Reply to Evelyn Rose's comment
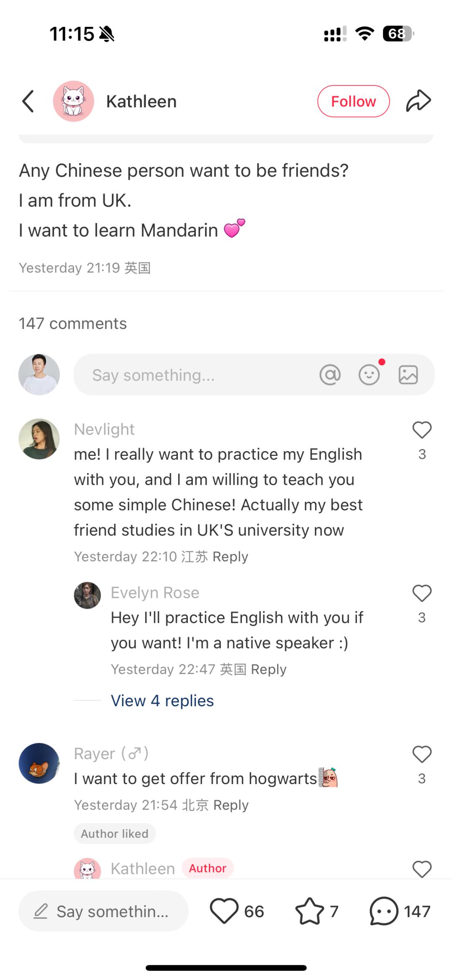This screenshot has width=452, height=980. (x=269, y=669)
